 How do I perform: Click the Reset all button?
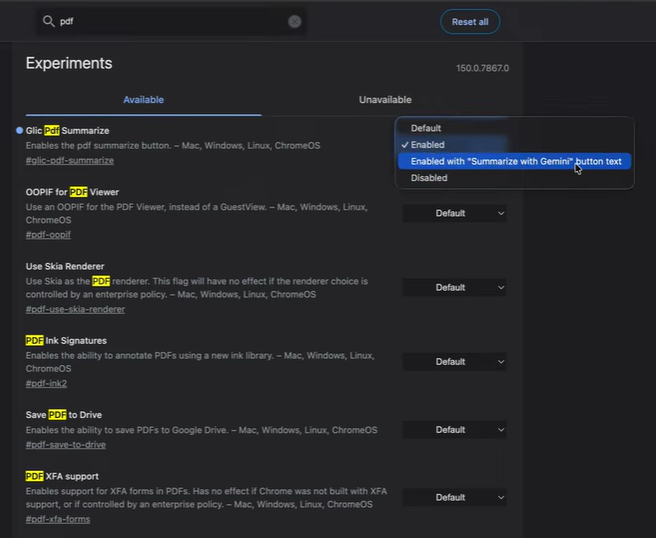tap(470, 22)
